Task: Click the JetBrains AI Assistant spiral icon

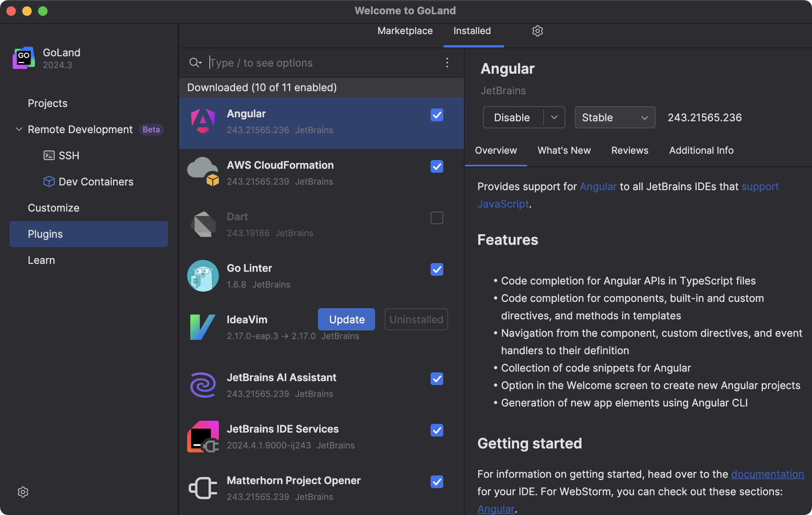Action: 203,385
